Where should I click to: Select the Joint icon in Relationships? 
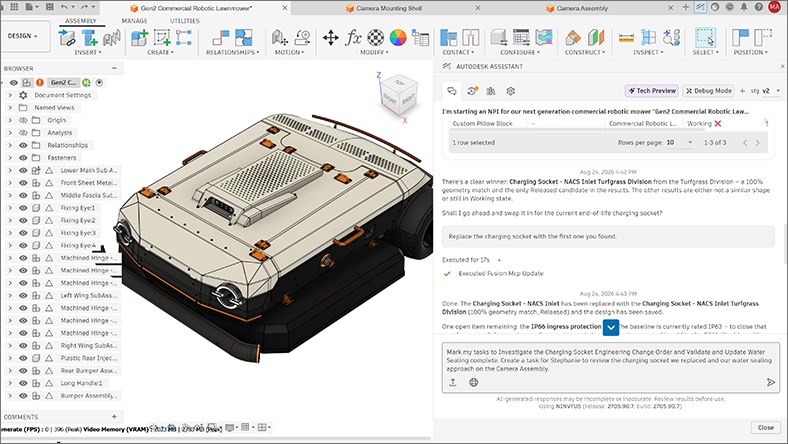221,38
